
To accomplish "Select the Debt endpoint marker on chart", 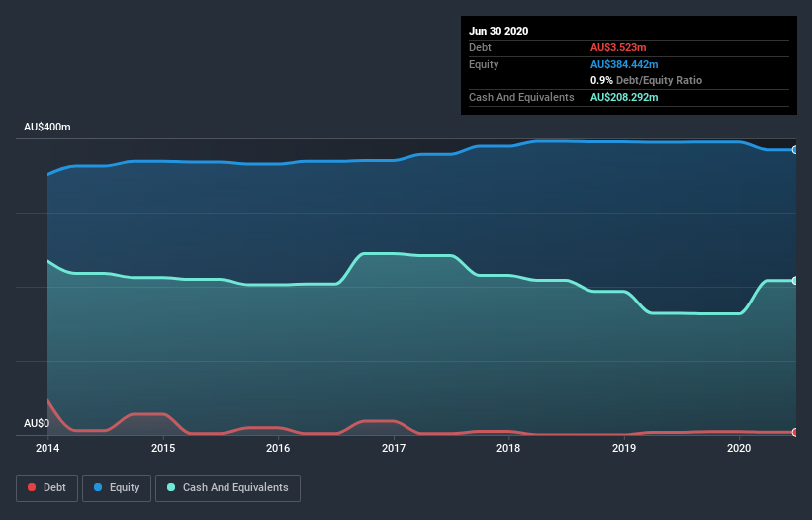I will click(x=795, y=432).
